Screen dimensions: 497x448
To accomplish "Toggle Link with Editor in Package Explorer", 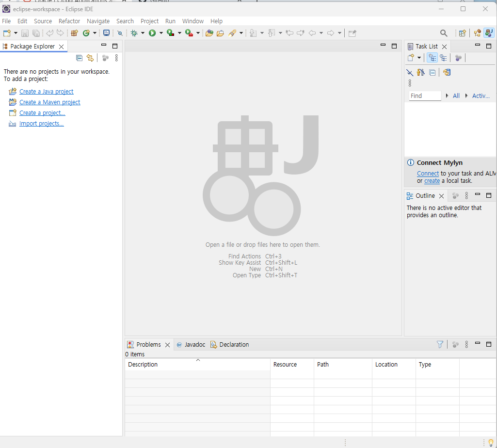I will pyautogui.click(x=90, y=58).
